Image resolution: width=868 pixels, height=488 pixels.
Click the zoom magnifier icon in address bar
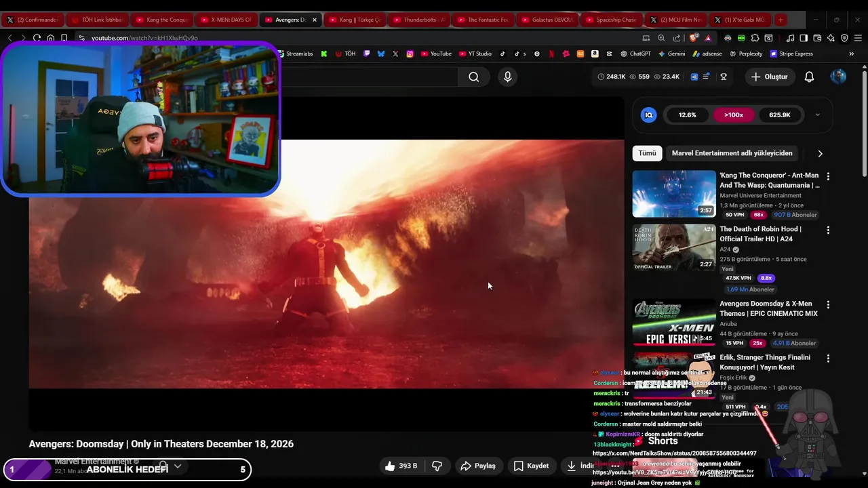[661, 38]
